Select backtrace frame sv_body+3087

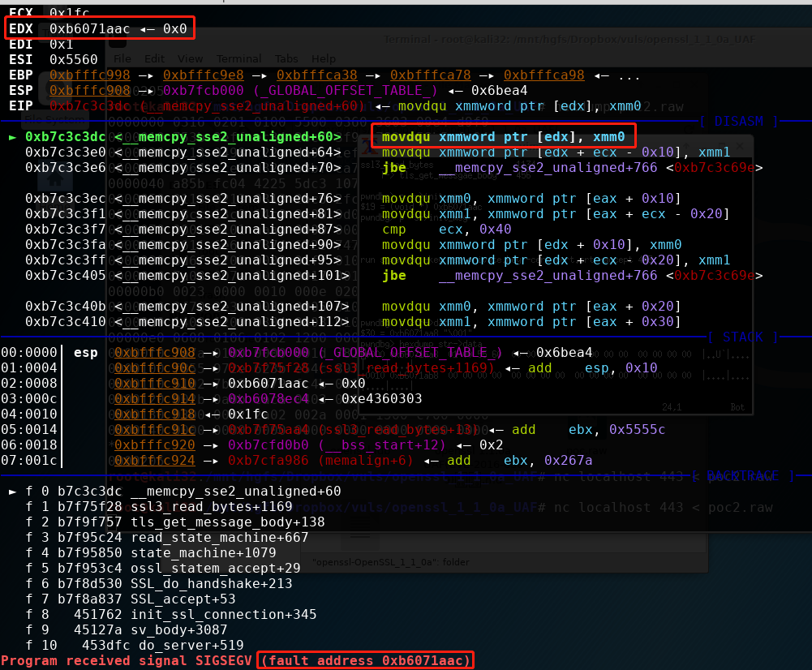click(x=127, y=629)
